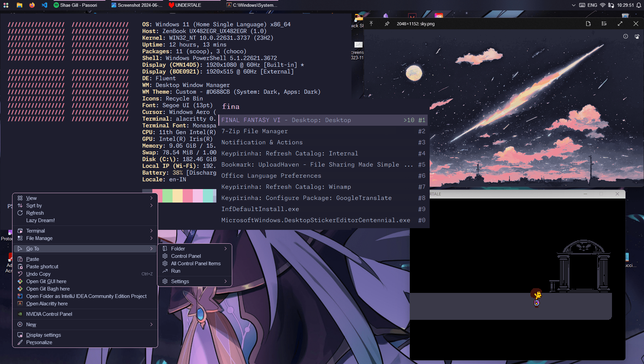Image resolution: width=644 pixels, height=364 pixels.
Task: Select the 'Bookmark: UploadHaven' result
Action: [x=323, y=164]
